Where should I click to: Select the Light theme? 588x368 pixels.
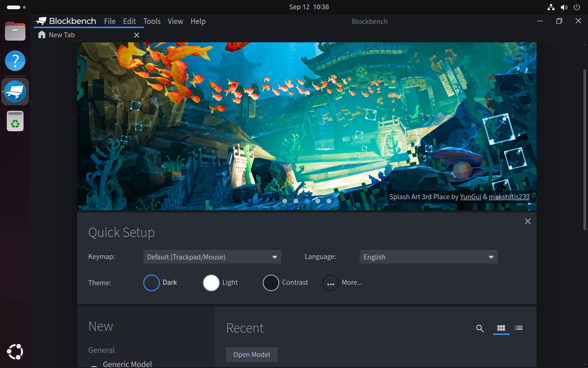tap(220, 282)
